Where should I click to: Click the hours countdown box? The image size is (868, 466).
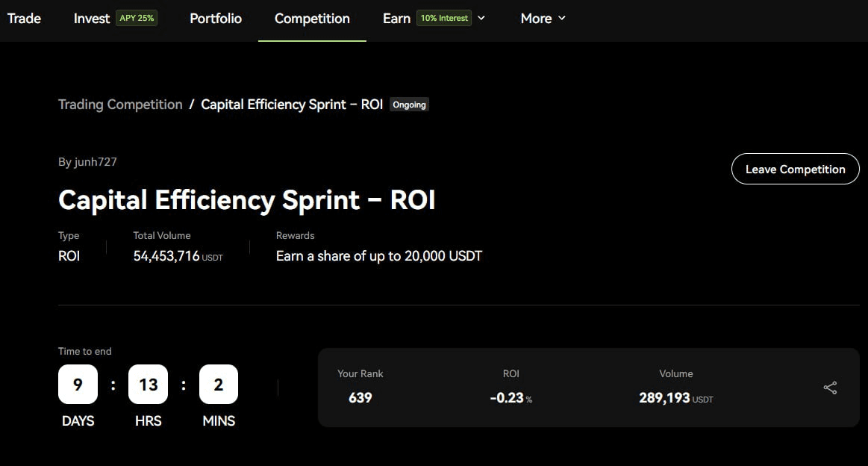coord(148,384)
